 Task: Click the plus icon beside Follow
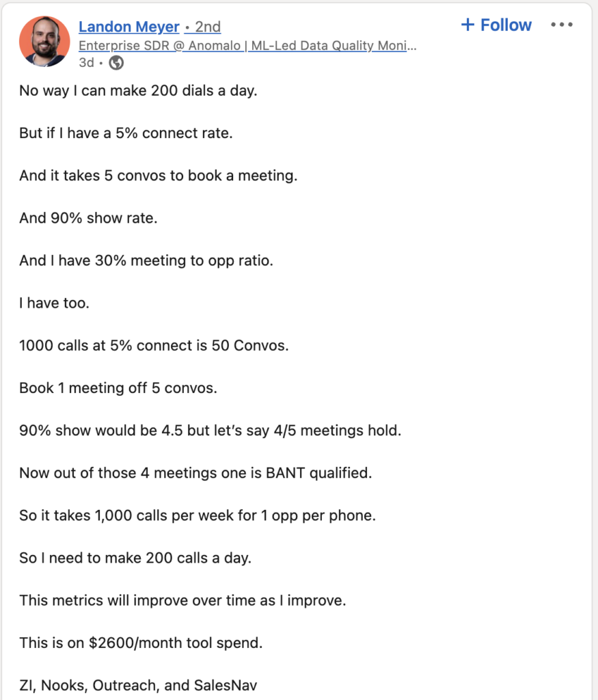click(x=467, y=25)
